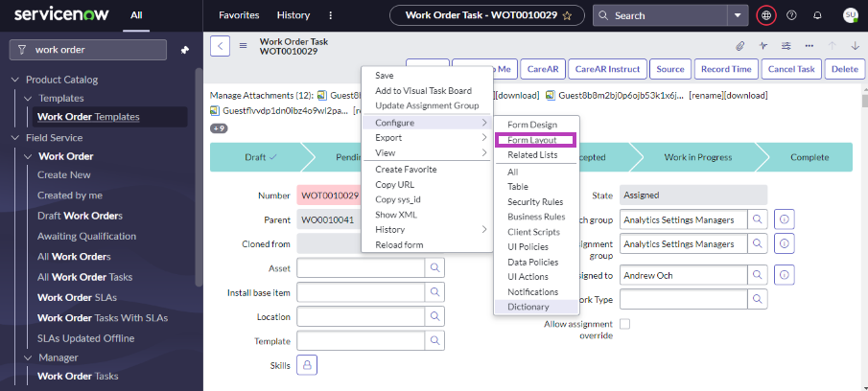This screenshot has height=391, width=868.
Task: Choose Business Rules in Configure submenu
Action: (x=536, y=217)
